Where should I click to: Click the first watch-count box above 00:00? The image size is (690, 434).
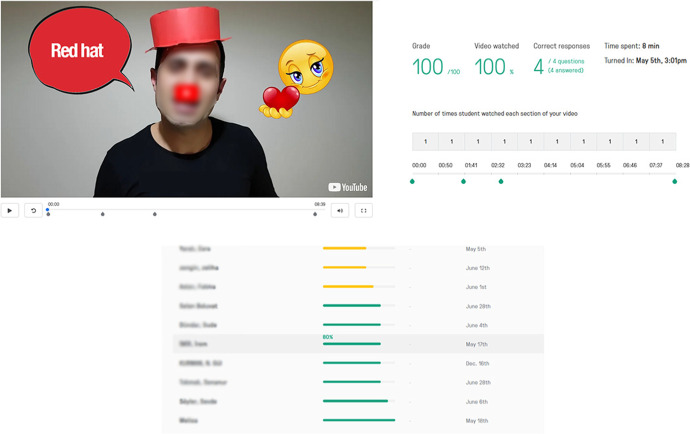pyautogui.click(x=425, y=142)
